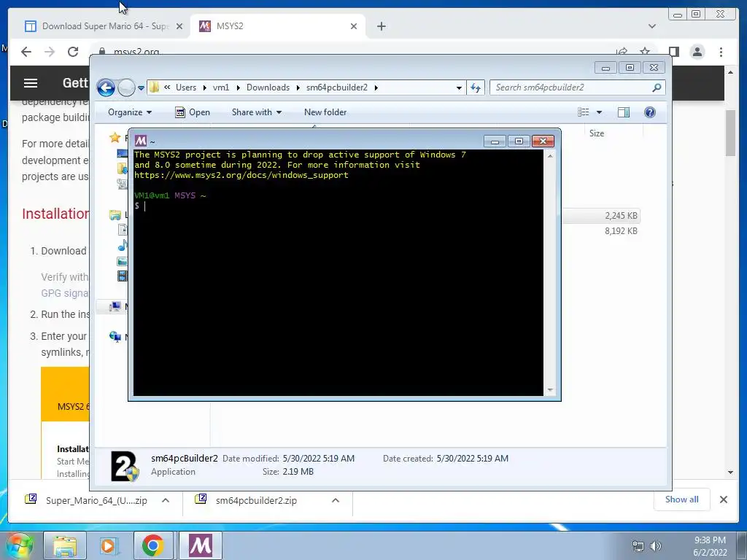Click MSYS2 terminal scrollbar up arrow
Image resolution: width=747 pixels, height=560 pixels.
click(x=550, y=156)
